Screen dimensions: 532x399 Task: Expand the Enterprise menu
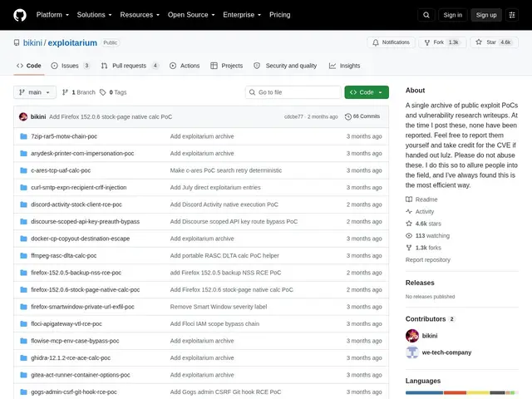[x=242, y=15]
